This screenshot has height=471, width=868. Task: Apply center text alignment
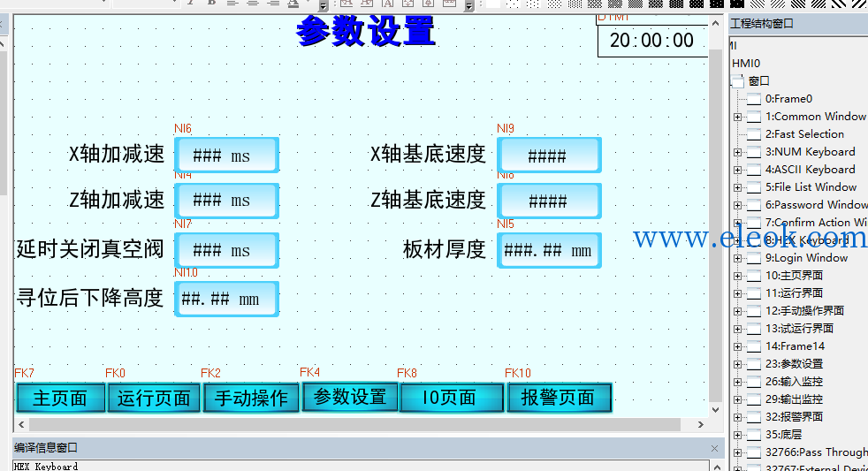pos(253,3)
